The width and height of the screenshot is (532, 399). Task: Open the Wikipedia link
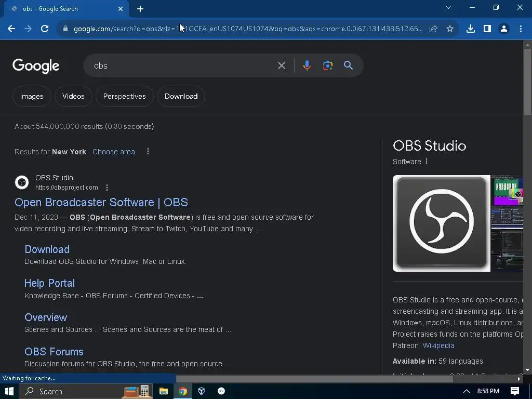[438, 345]
